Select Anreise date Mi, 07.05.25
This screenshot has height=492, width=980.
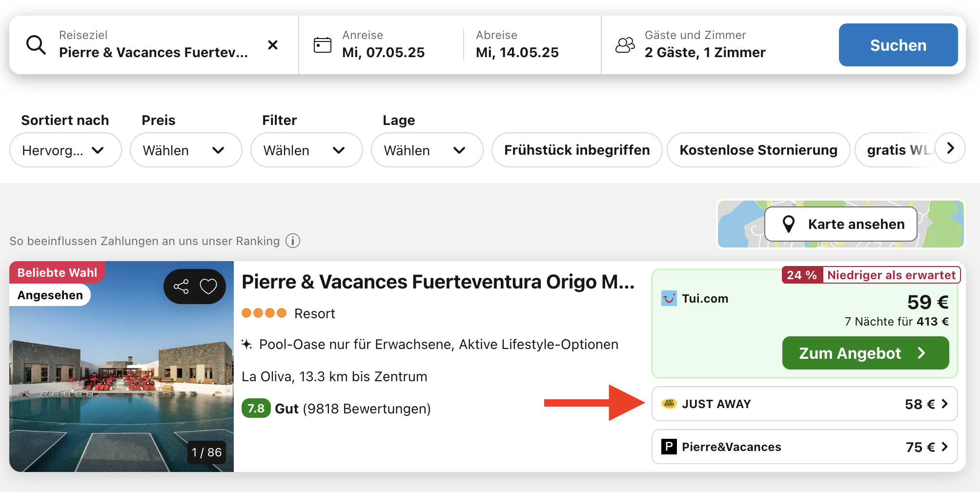(x=383, y=44)
